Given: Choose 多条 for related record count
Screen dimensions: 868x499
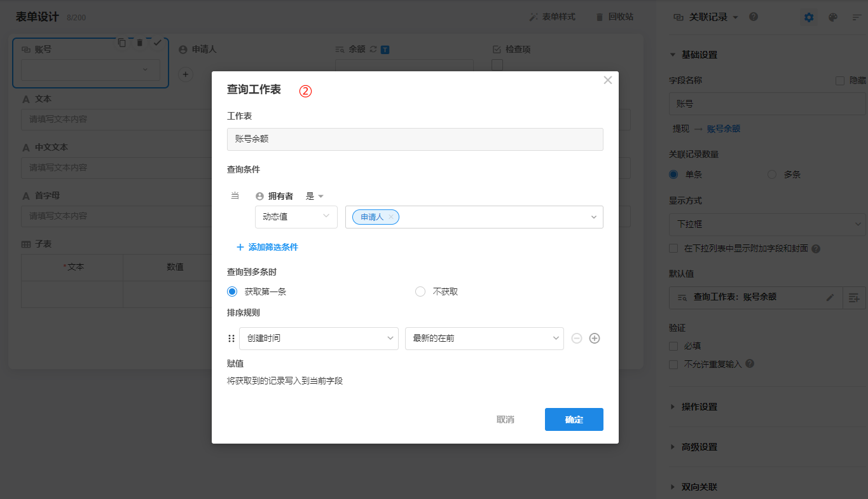Looking at the screenshot, I should [x=772, y=174].
